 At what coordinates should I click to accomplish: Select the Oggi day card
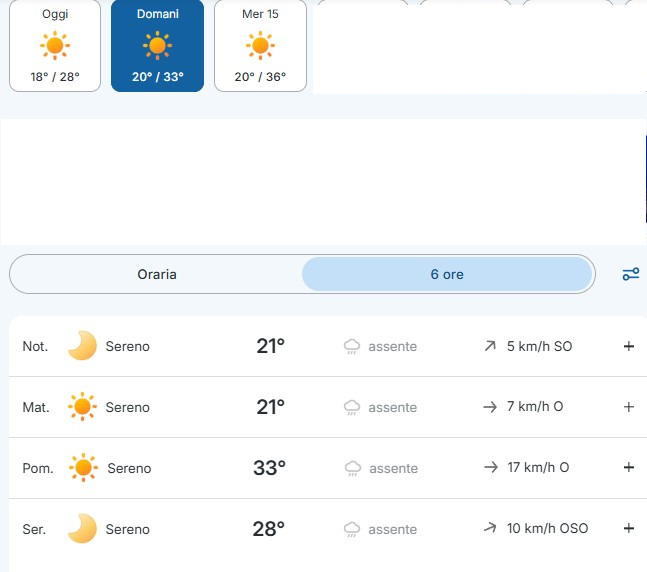[55, 45]
